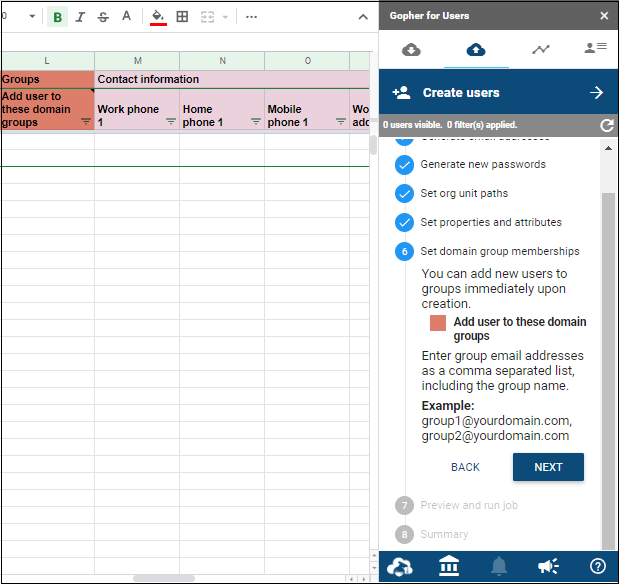Switch to the upload cloud tab
This screenshot has height=584, width=619.
point(476,50)
